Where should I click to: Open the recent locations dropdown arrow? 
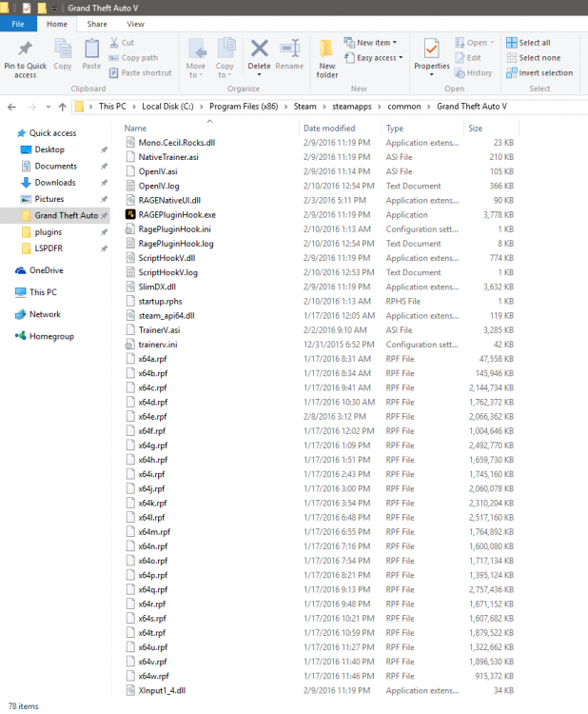point(48,107)
